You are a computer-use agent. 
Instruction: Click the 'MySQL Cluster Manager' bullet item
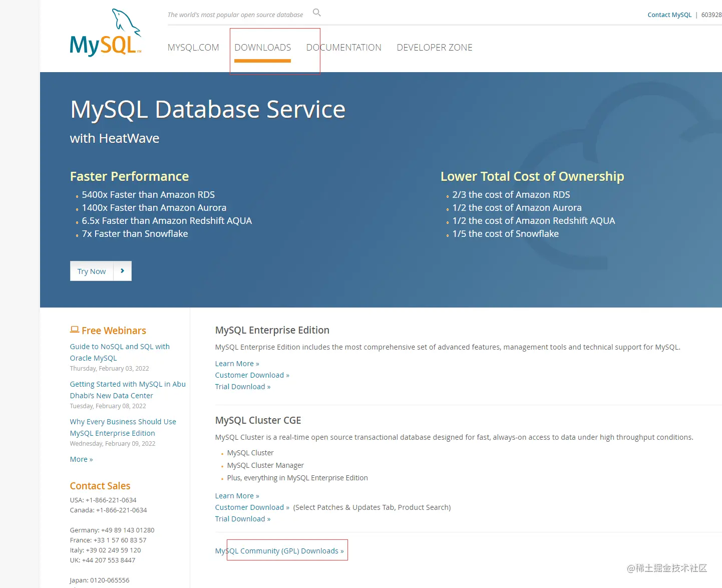pyautogui.click(x=265, y=465)
